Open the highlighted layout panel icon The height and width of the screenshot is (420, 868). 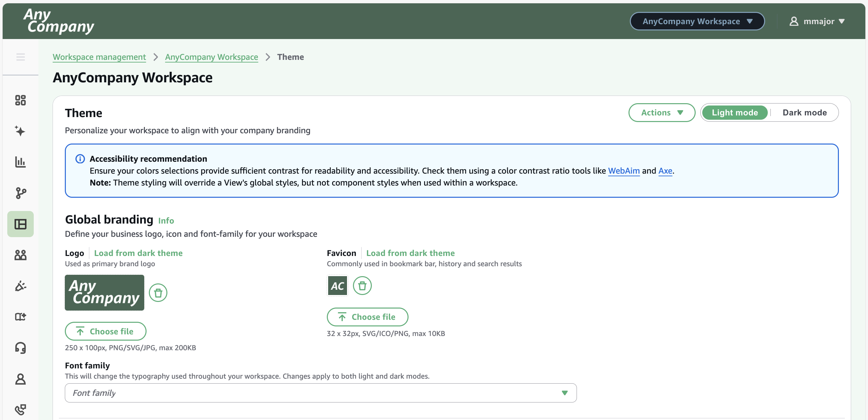point(20,224)
